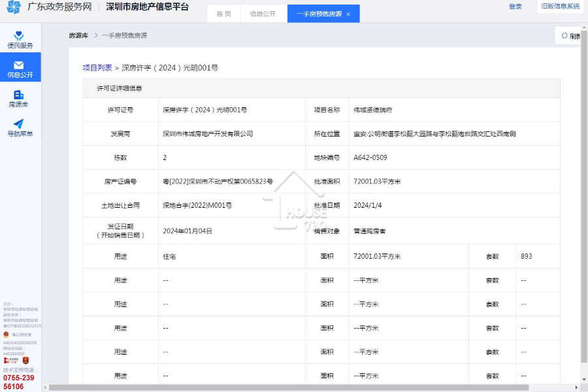Switch to the 信息公开 tab
Viewport: 588px width, 392px height.
[263, 14]
